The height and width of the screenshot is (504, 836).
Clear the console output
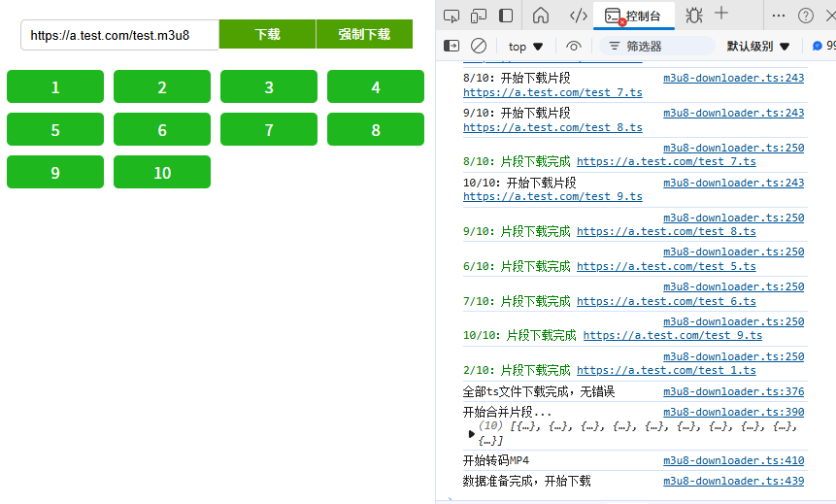(479, 46)
